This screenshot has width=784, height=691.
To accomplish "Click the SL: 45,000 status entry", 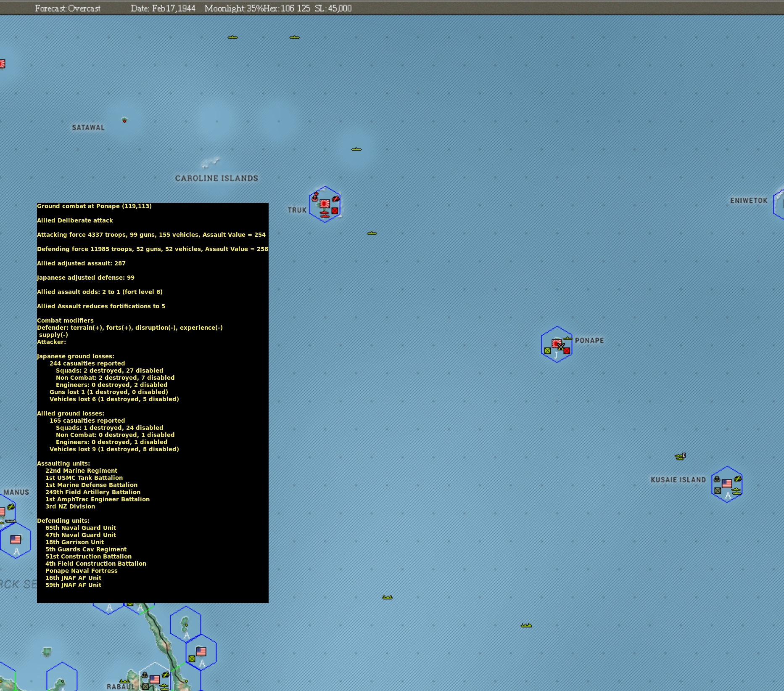I will pyautogui.click(x=333, y=8).
